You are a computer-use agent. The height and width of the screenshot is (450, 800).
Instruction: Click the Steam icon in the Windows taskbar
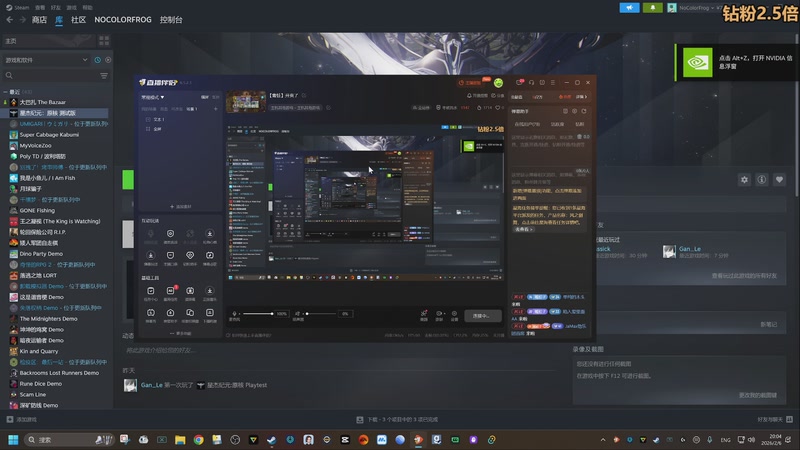tap(271, 440)
